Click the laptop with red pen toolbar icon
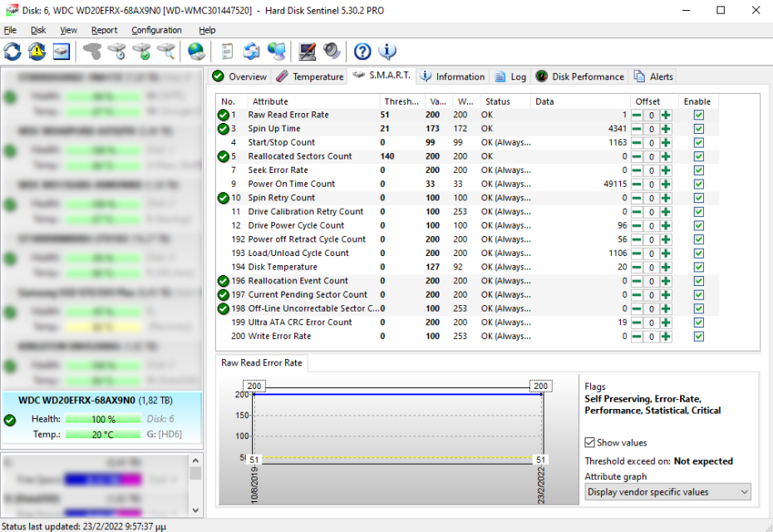 click(x=308, y=52)
